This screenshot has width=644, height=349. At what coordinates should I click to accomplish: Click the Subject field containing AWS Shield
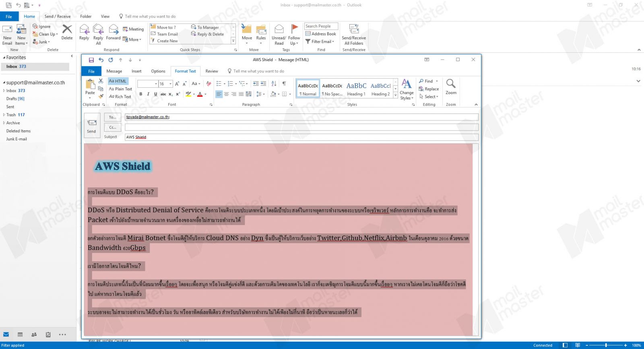coord(301,137)
